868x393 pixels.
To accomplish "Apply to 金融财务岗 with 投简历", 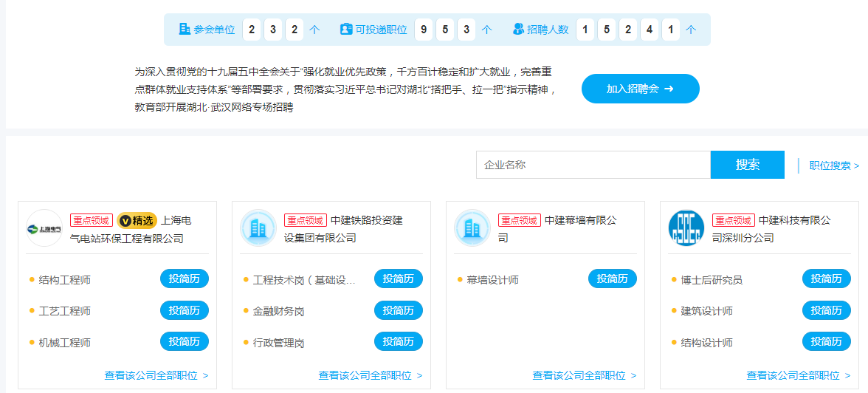I will 398,310.
